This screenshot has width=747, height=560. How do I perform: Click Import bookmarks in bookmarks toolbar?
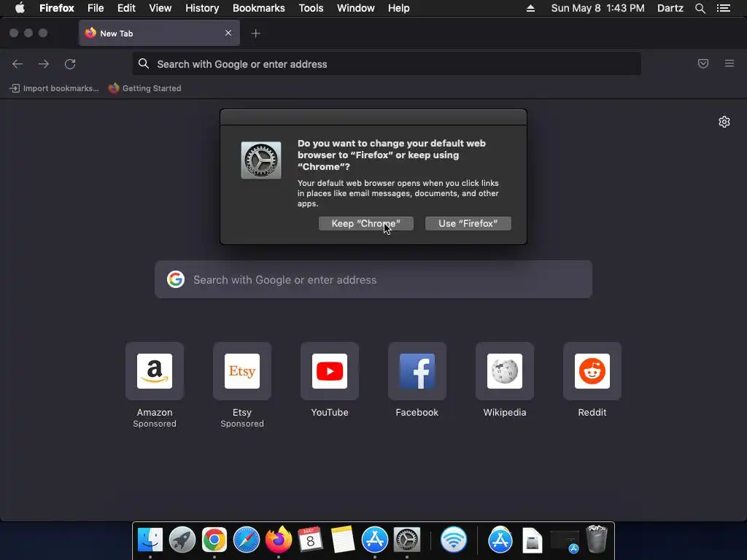coord(54,88)
